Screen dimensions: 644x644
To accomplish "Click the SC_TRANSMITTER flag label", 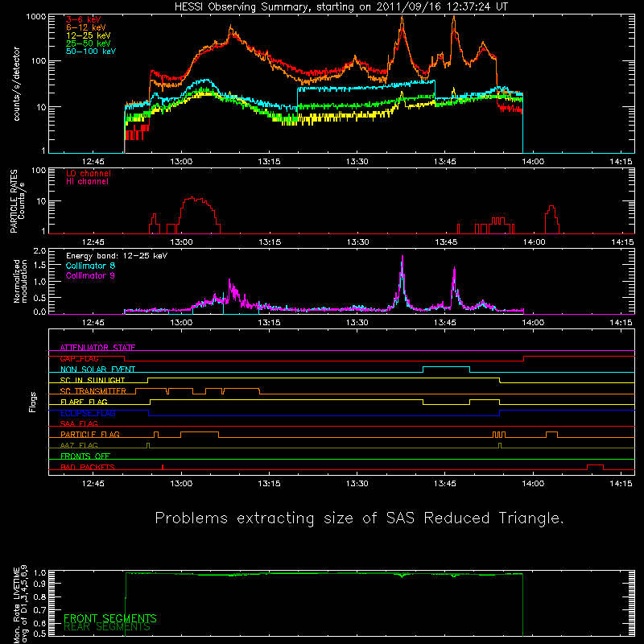I will [x=93, y=390].
